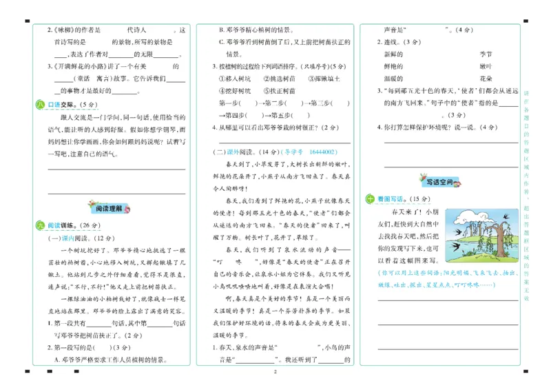Image resolution: width=551 pixels, height=392 pixels.
Task: Click the question 3. 按植树的过程给下列词语排序
Action: tap(280, 66)
